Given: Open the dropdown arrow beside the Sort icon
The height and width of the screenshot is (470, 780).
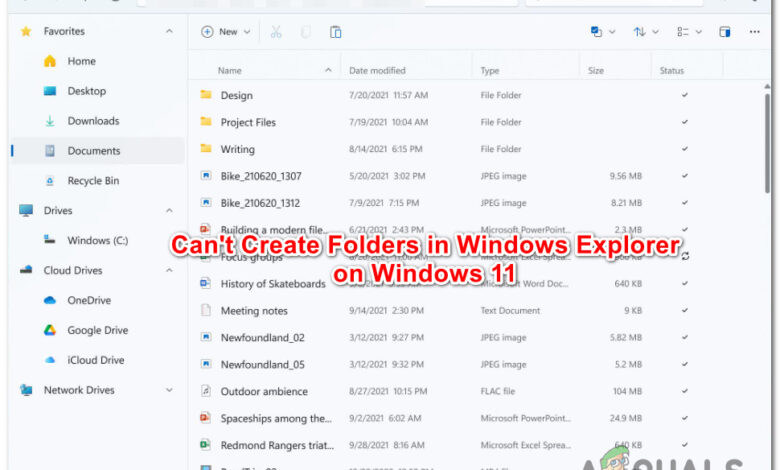Looking at the screenshot, I should click(656, 32).
